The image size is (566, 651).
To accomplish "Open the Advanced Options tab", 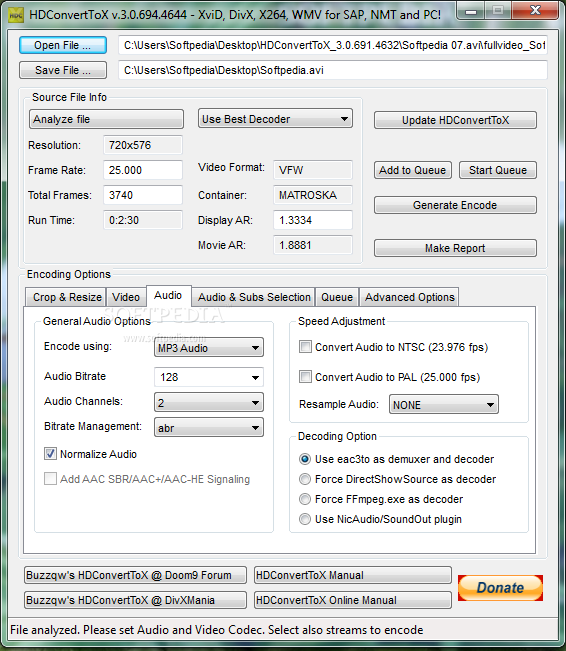I will click(x=409, y=297).
